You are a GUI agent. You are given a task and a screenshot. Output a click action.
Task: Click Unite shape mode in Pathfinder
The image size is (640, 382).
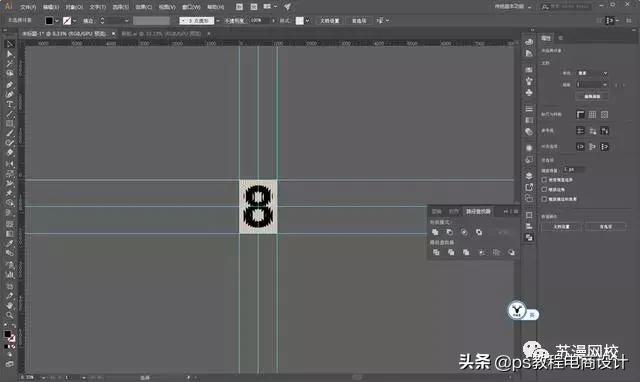click(435, 232)
